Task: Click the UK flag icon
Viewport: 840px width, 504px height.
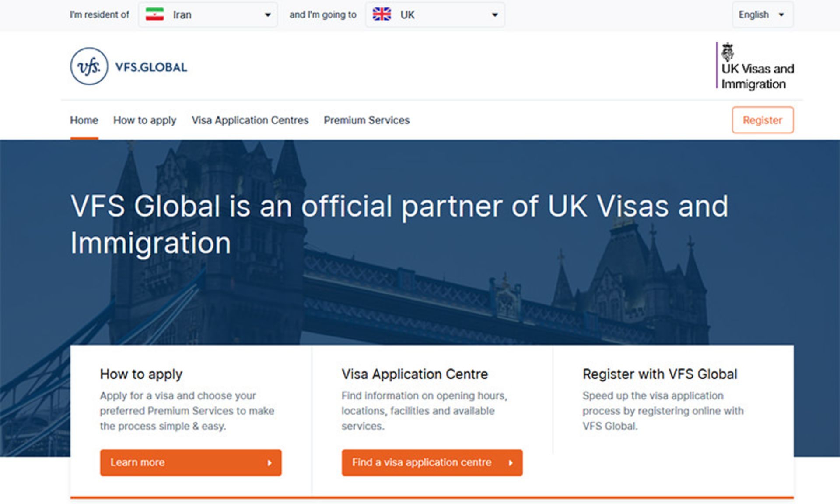Action: 381,14
